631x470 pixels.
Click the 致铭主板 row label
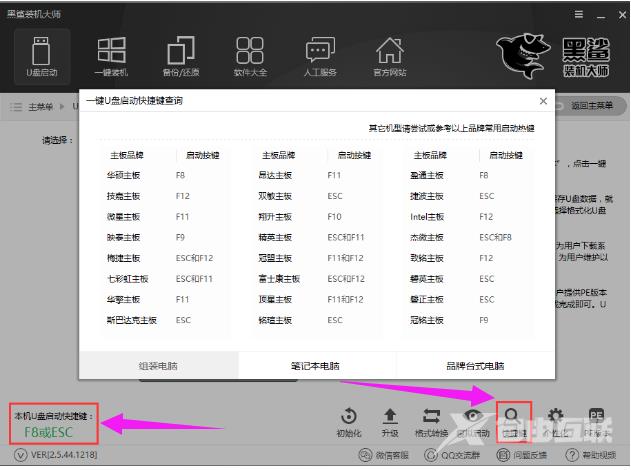427,258
